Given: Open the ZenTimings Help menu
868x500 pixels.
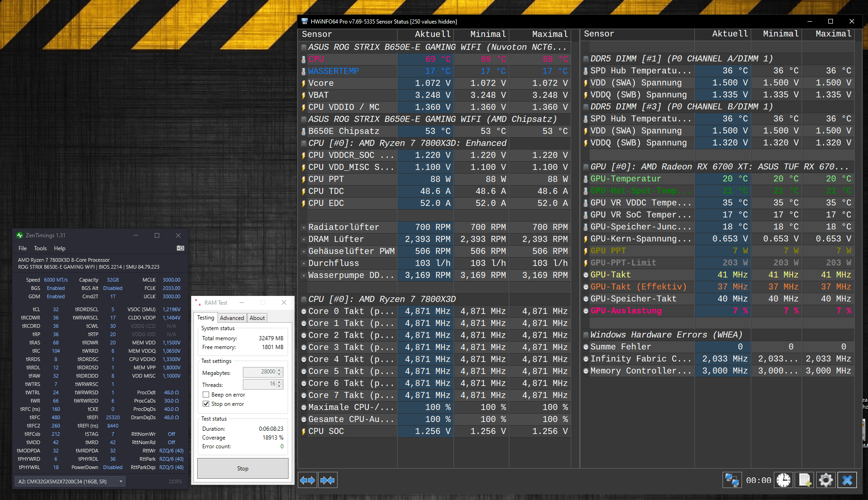Looking at the screenshot, I should [60, 248].
